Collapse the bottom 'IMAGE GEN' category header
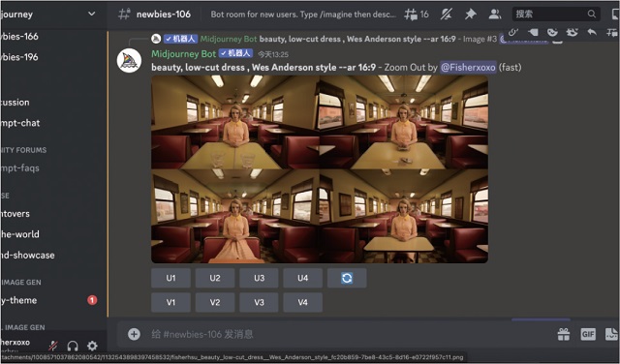Image resolution: width=620 pixels, height=364 pixels. click(23, 327)
